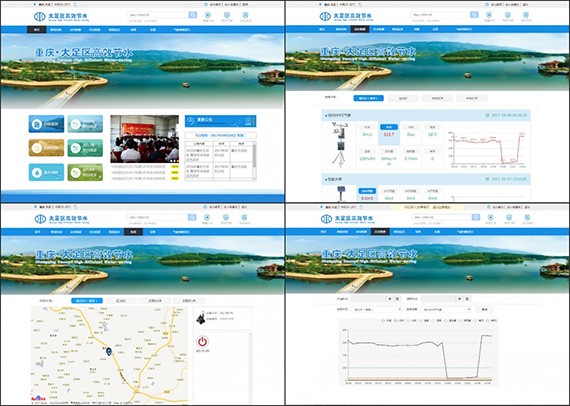The height and width of the screenshot is (406, 570).
Task: Click the red power button beside the map
Action: [202, 341]
